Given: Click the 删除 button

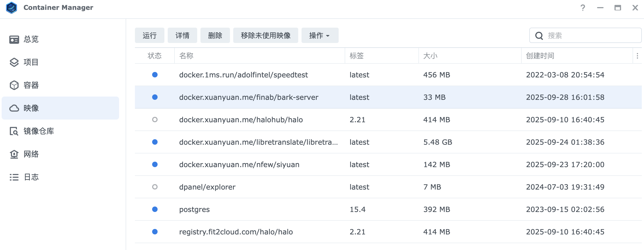Looking at the screenshot, I should 215,36.
